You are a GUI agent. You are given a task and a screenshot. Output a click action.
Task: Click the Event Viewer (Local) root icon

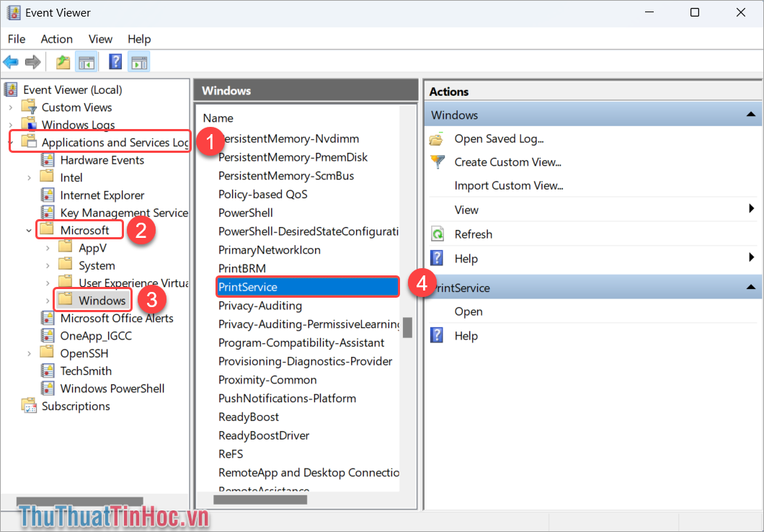(x=11, y=89)
